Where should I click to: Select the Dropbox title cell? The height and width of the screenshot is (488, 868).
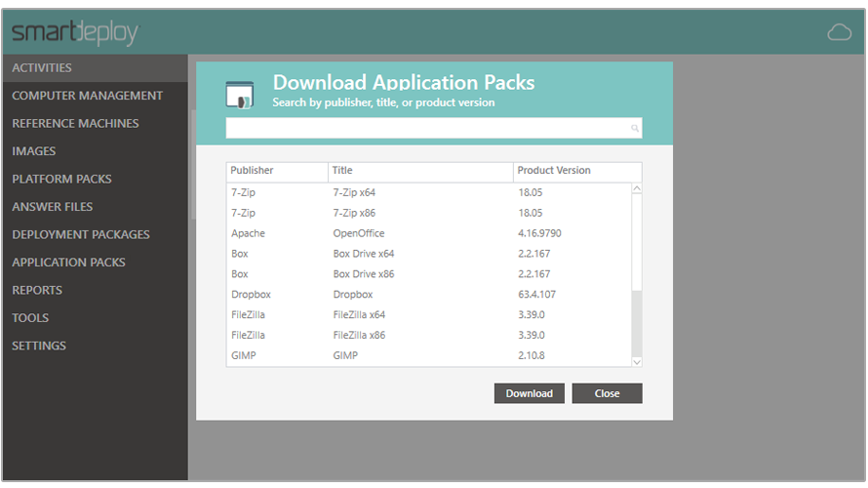pyautogui.click(x=353, y=294)
